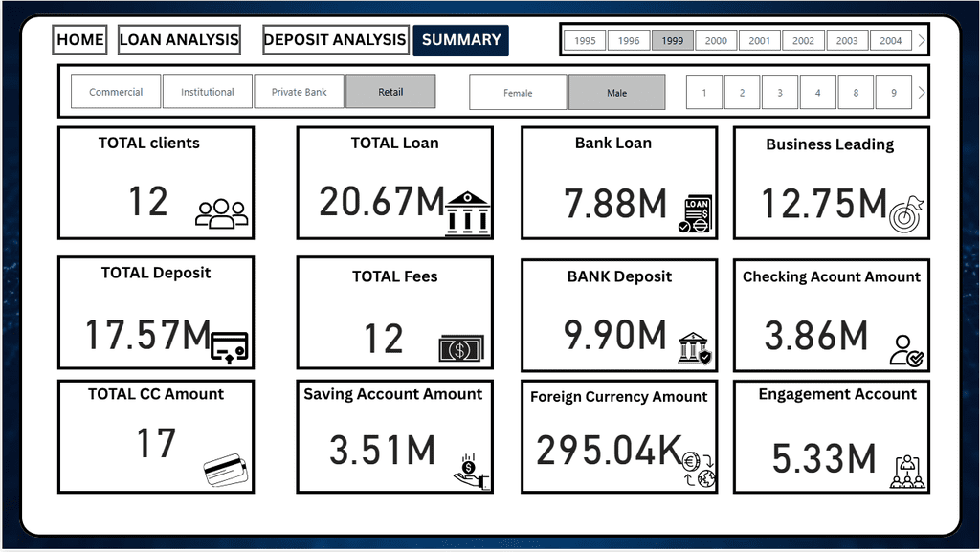980x552 pixels.
Task: Select the Commercial banking filter
Action: [x=116, y=92]
